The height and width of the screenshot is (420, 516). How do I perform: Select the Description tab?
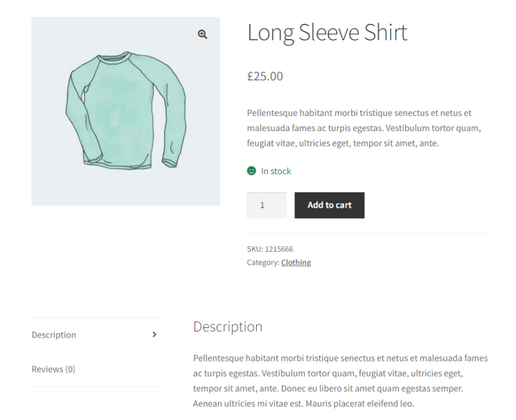(x=53, y=334)
